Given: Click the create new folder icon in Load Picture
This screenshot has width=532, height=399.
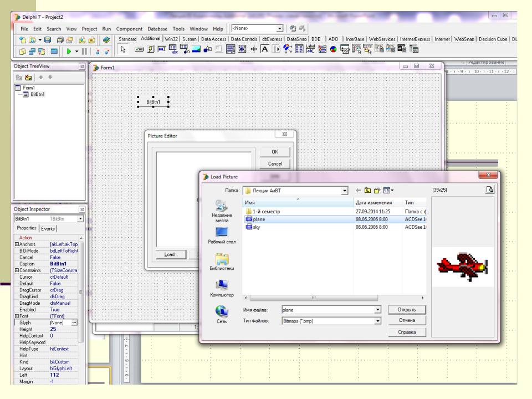Looking at the screenshot, I should click(377, 190).
